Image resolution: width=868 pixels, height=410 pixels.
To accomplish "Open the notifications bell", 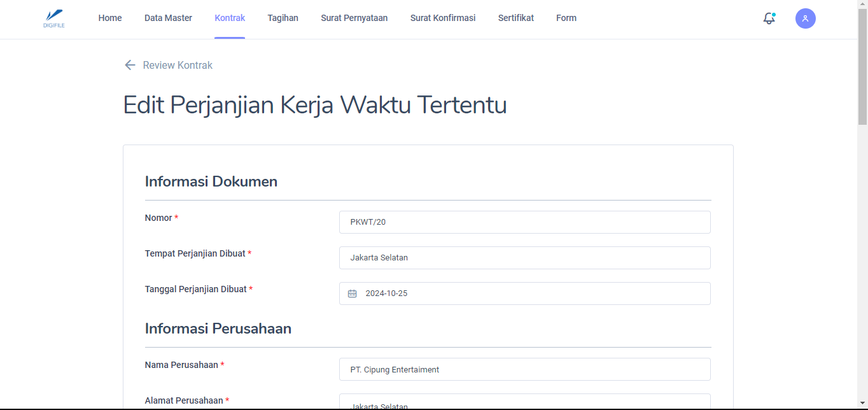I will [x=769, y=18].
